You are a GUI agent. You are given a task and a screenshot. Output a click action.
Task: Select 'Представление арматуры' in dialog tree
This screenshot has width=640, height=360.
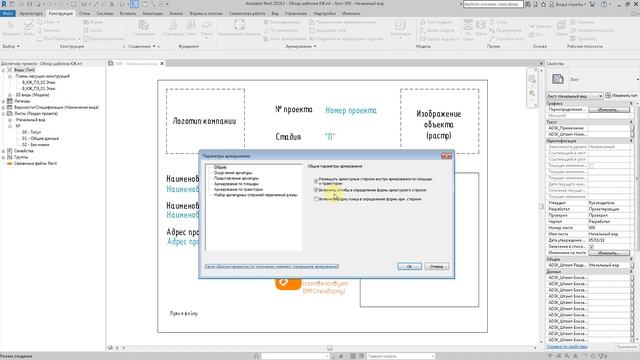pyautogui.click(x=236, y=178)
